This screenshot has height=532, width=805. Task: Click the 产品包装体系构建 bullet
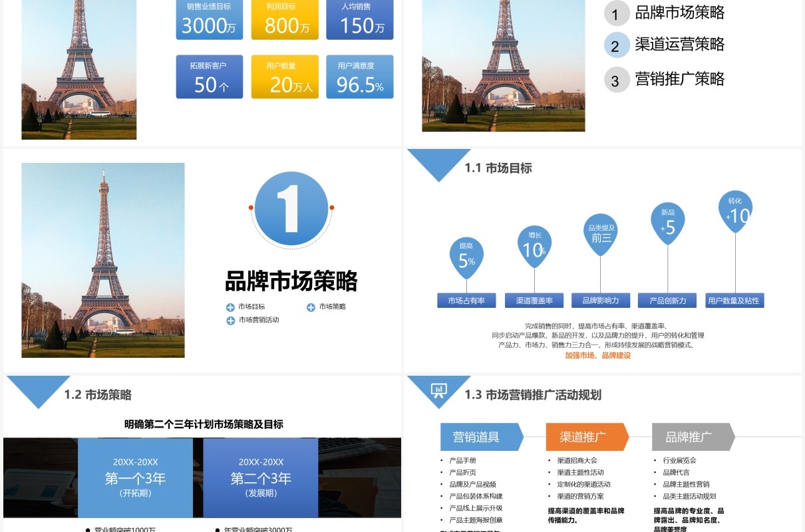tap(476, 496)
